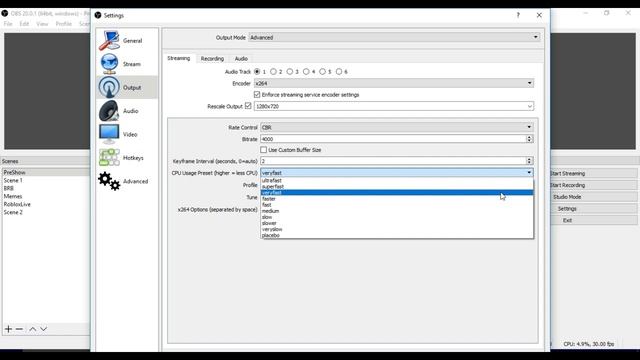This screenshot has width=640, height=360.
Task: Click Start Recording in OBS window
Action: 594,185
